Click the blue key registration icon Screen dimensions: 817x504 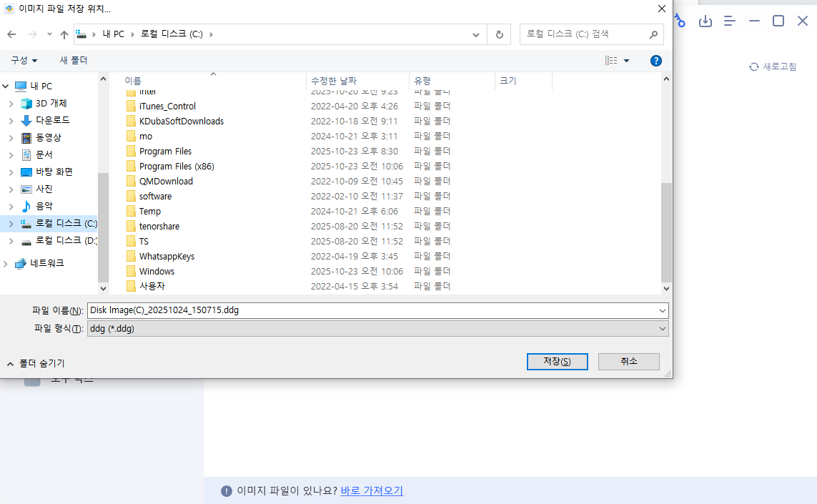point(679,21)
